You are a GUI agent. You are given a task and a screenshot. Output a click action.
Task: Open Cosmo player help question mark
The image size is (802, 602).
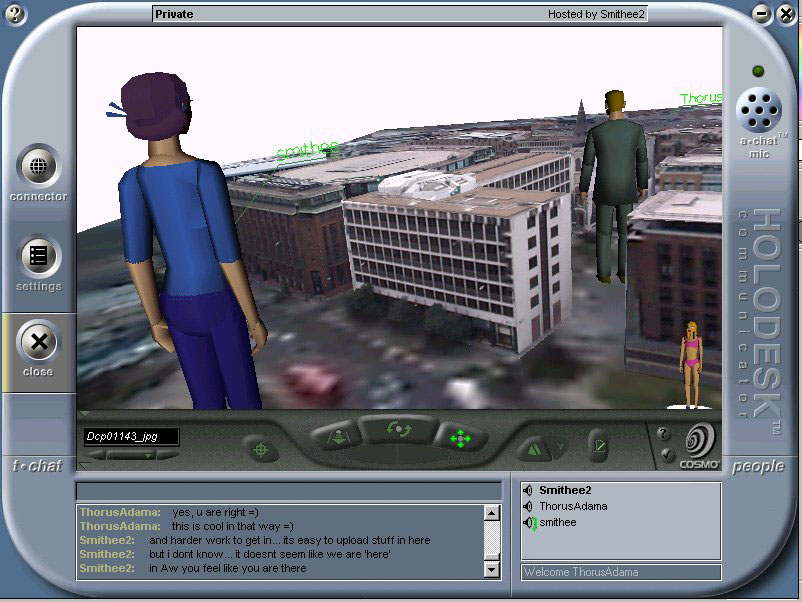pos(663,434)
